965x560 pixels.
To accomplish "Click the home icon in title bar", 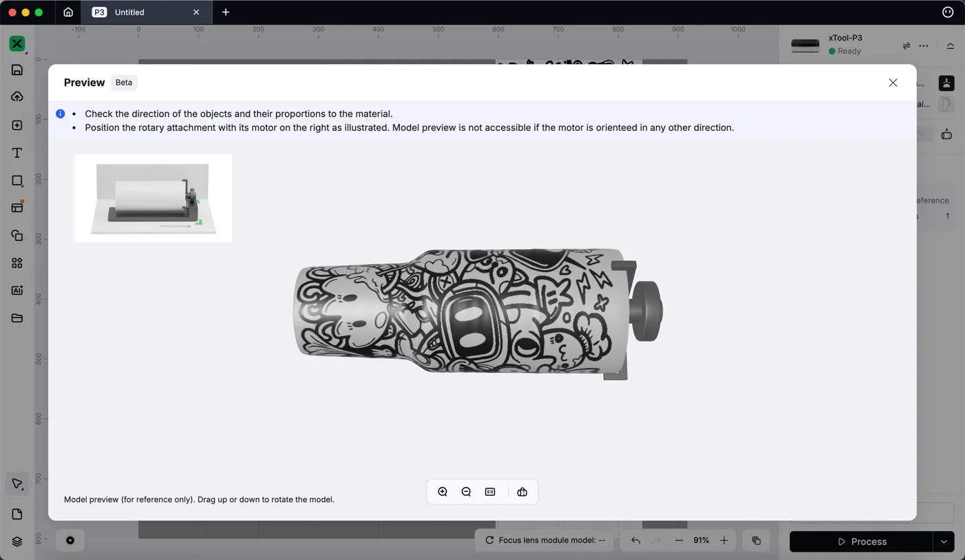I will point(68,12).
